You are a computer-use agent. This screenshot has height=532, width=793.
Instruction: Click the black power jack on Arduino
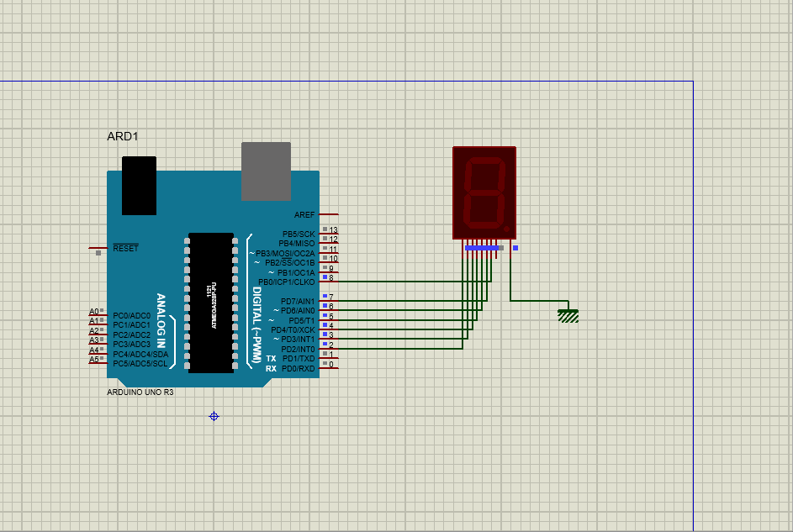(139, 186)
